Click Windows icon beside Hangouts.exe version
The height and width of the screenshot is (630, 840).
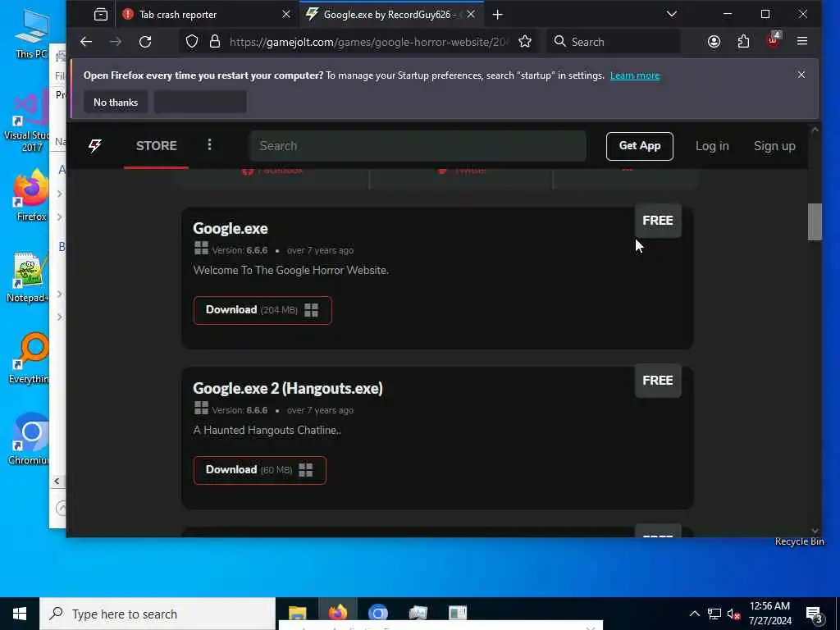202,409
